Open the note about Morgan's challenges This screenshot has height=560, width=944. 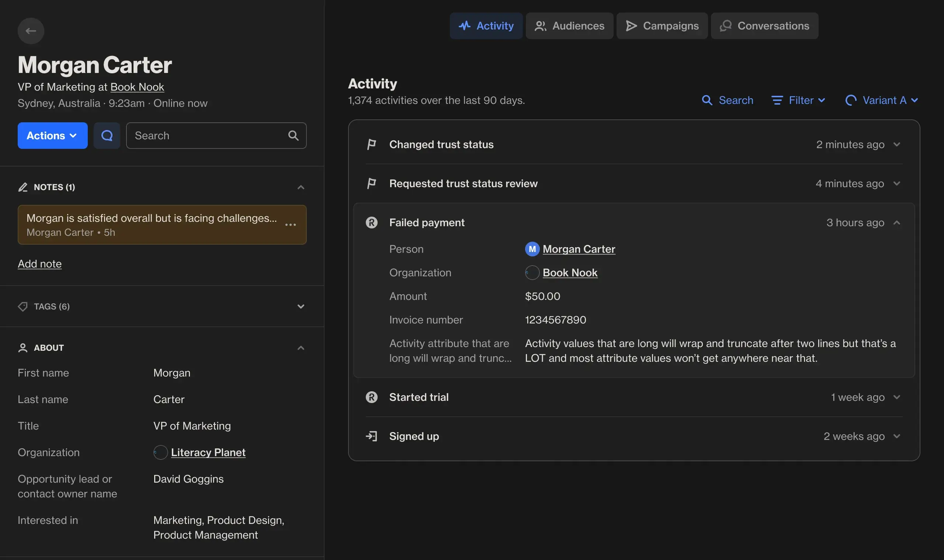[162, 224]
